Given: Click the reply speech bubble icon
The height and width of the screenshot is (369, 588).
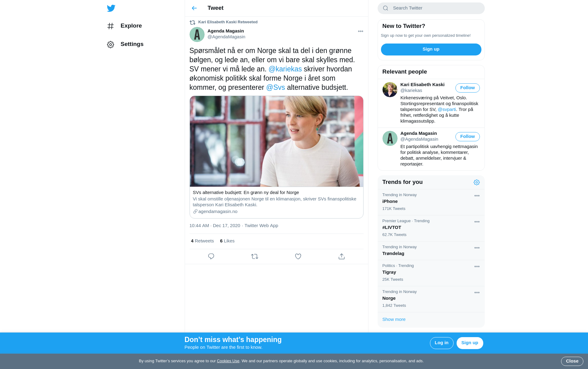Looking at the screenshot, I should pyautogui.click(x=211, y=257).
